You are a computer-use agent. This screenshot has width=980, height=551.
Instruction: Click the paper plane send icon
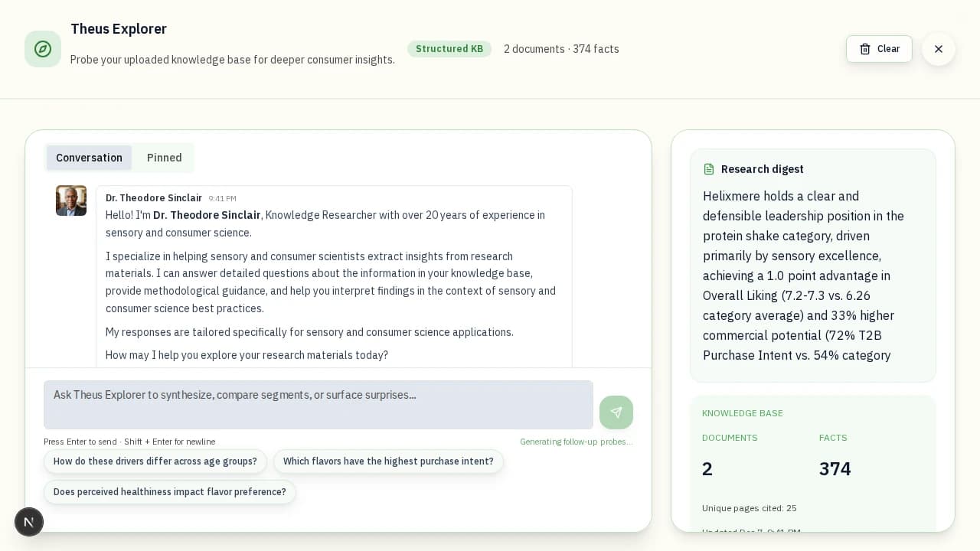coord(616,412)
